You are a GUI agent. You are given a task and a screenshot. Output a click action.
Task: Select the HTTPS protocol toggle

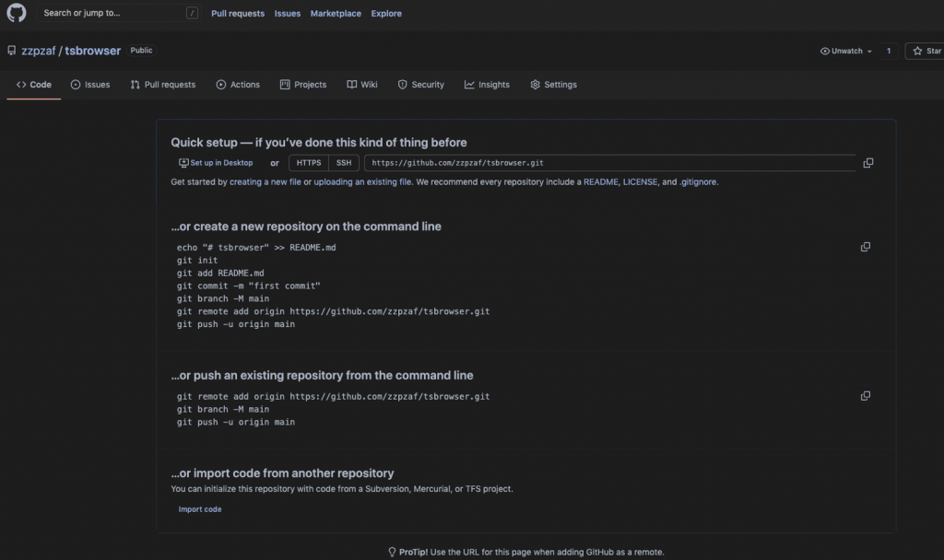pyautogui.click(x=309, y=163)
